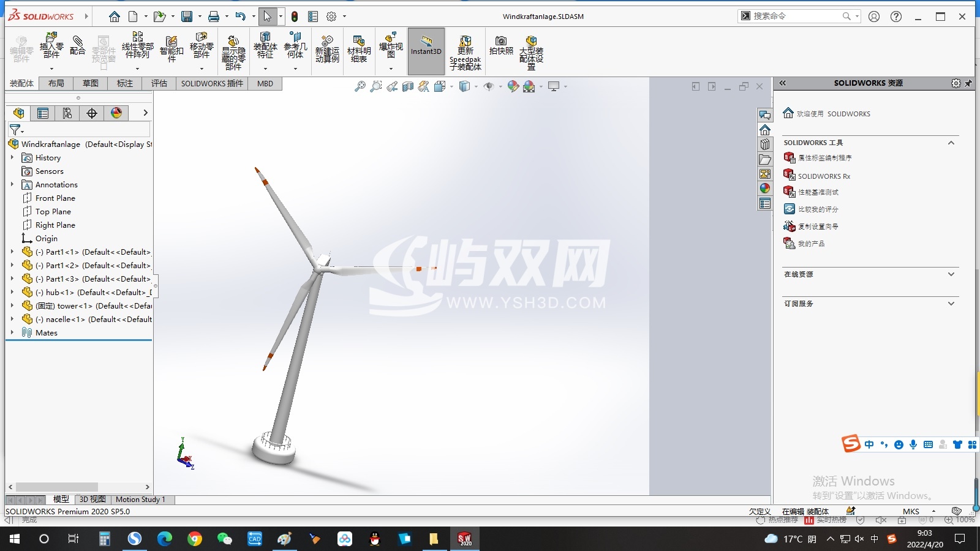This screenshot has height=551, width=980.
Task: Switch to the PropertyManager tab icon
Action: pos(43,113)
